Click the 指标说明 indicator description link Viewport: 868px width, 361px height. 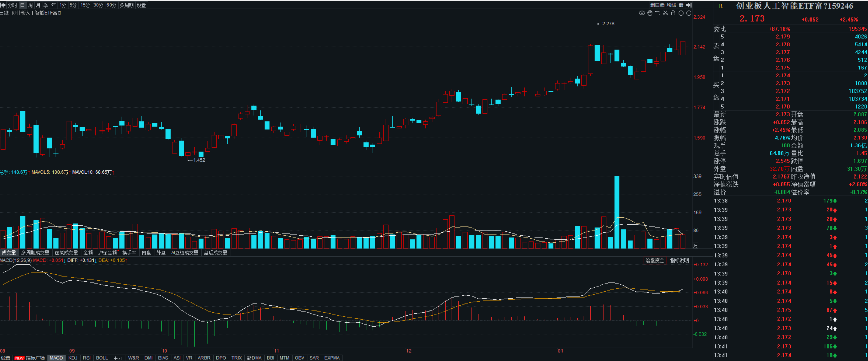pos(679,260)
